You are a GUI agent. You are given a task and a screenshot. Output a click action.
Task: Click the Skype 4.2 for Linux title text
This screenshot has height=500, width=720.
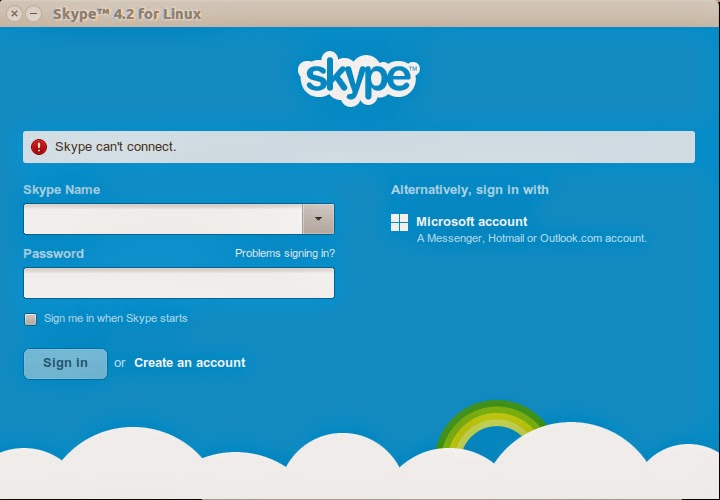tap(127, 14)
